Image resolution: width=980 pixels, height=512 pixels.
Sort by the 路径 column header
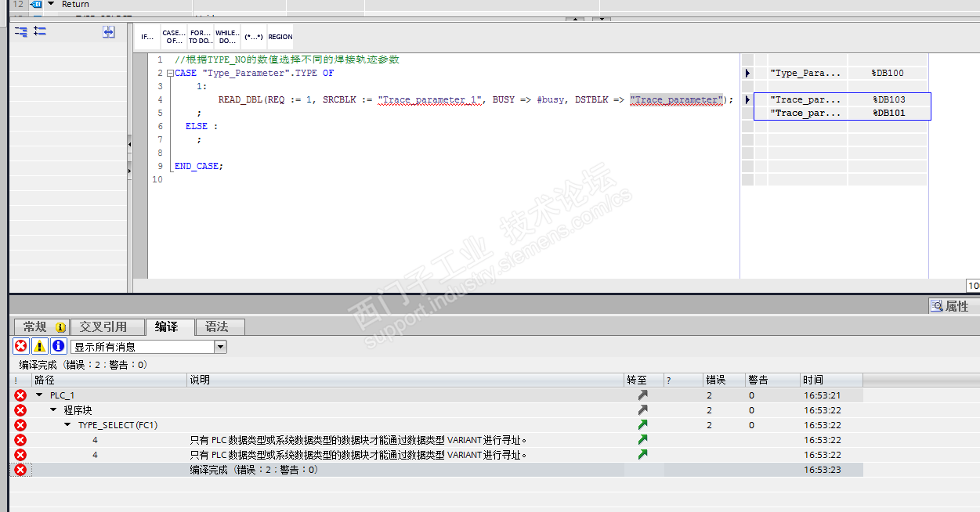(x=110, y=380)
